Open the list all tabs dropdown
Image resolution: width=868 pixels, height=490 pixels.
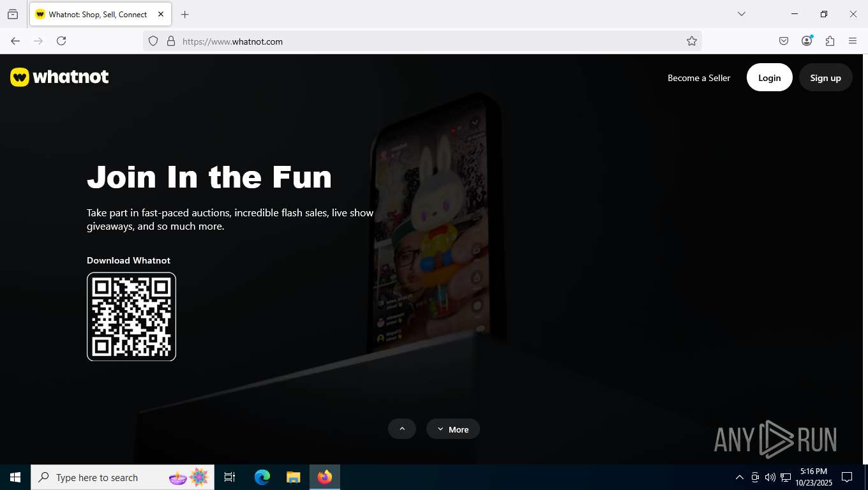[x=742, y=14]
